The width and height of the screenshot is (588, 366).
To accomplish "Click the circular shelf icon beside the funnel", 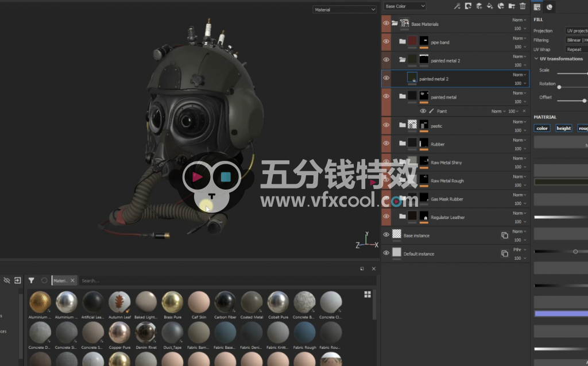I will pos(44,280).
